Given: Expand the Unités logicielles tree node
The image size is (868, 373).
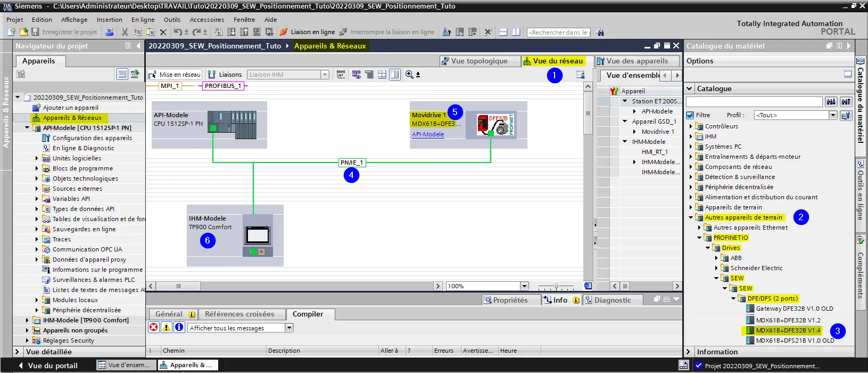Looking at the screenshot, I should [x=37, y=158].
